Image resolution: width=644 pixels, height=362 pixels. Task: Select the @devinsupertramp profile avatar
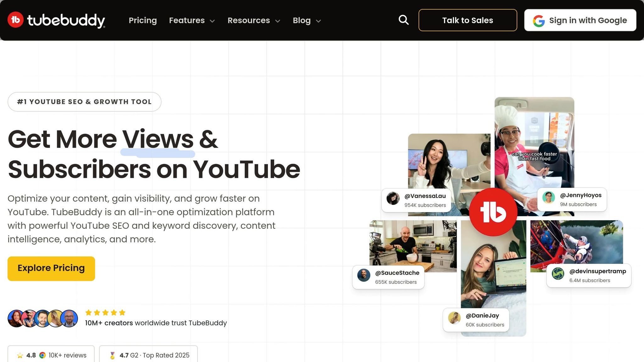(558, 274)
